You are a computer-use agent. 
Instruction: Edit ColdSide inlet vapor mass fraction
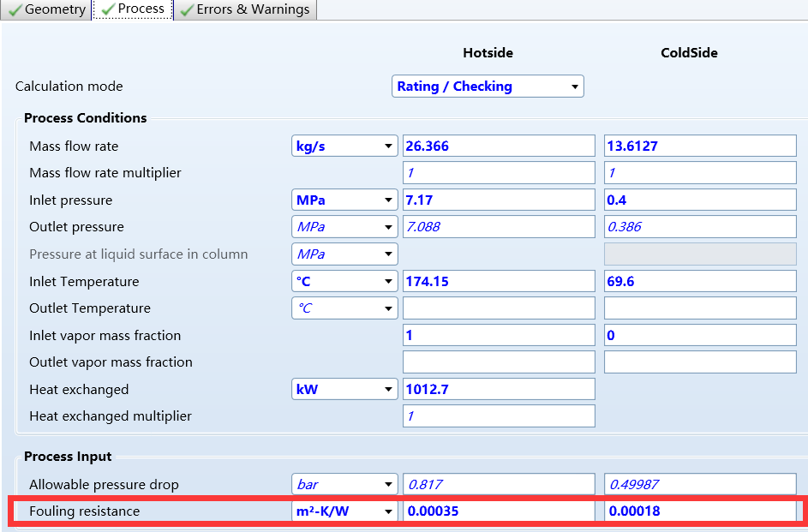[x=700, y=335]
